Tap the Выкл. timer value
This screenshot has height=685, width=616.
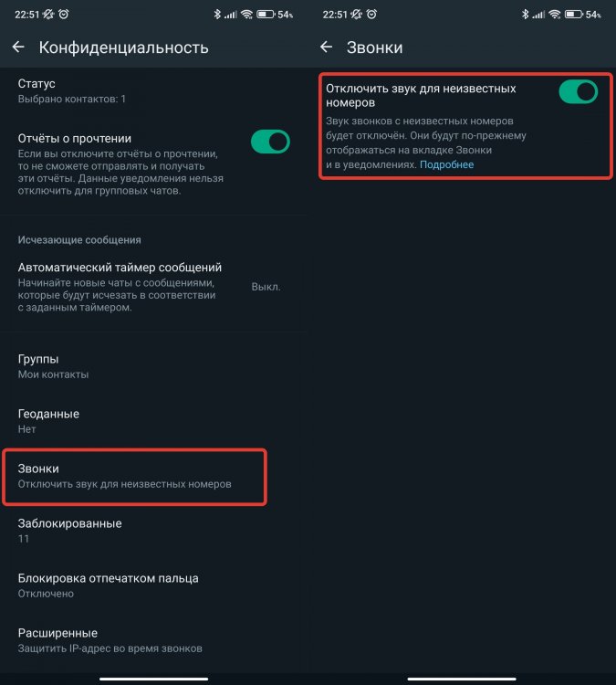[x=266, y=287]
